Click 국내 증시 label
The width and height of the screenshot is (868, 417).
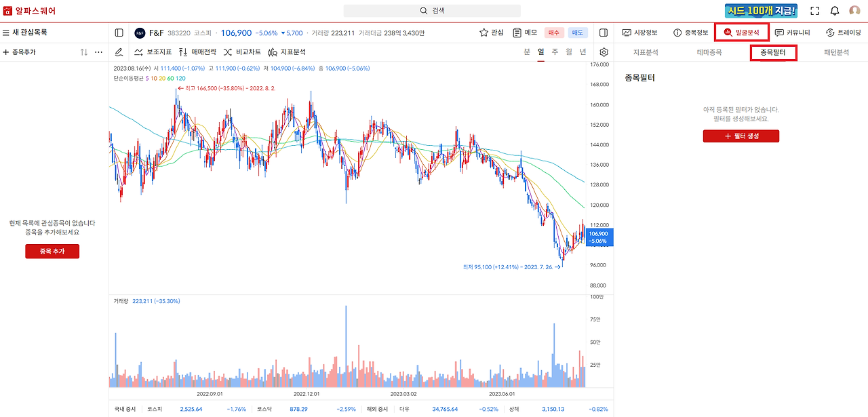(125, 410)
